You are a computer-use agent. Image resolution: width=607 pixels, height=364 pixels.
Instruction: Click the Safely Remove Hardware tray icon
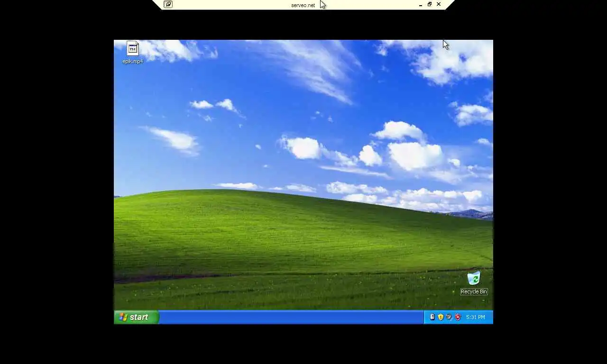tap(432, 317)
